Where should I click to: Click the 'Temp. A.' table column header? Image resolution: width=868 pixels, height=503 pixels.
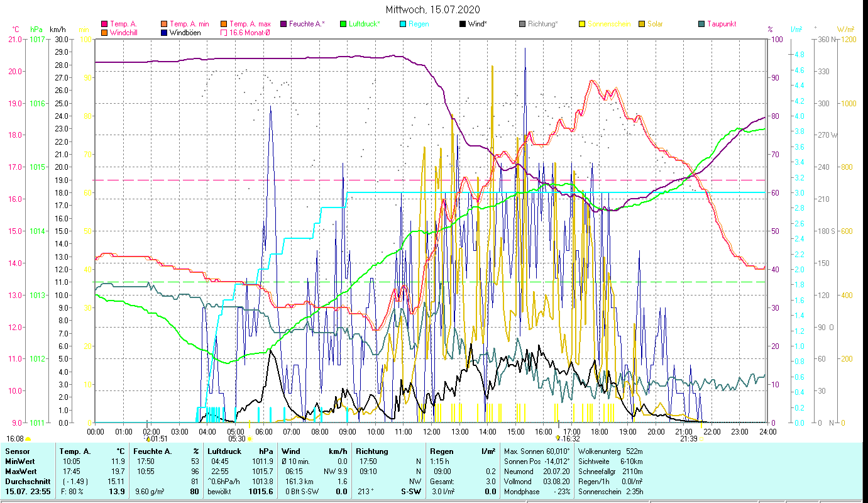click(x=75, y=451)
